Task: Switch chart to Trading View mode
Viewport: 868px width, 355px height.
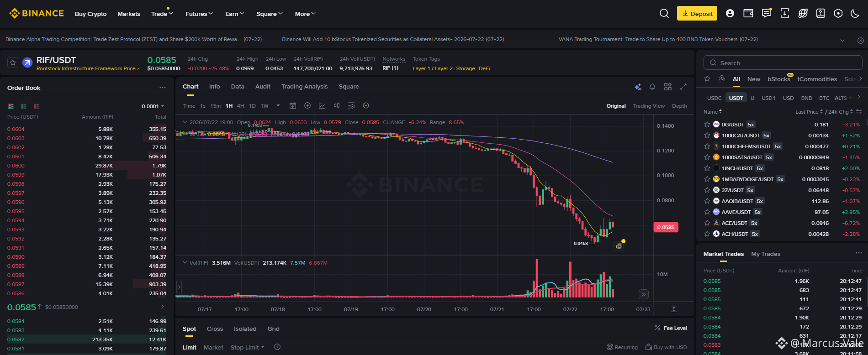Action: 649,106
